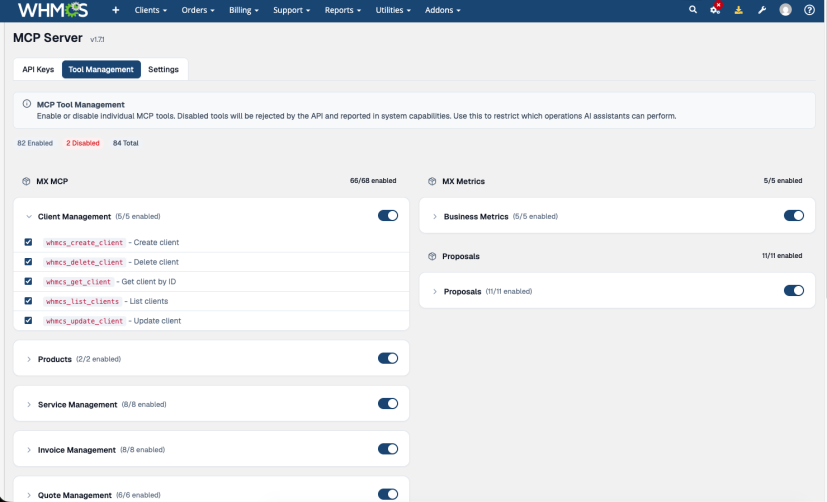Image resolution: width=827 pixels, height=502 pixels.
Task: Open the search magnifier icon
Action: [x=693, y=9]
